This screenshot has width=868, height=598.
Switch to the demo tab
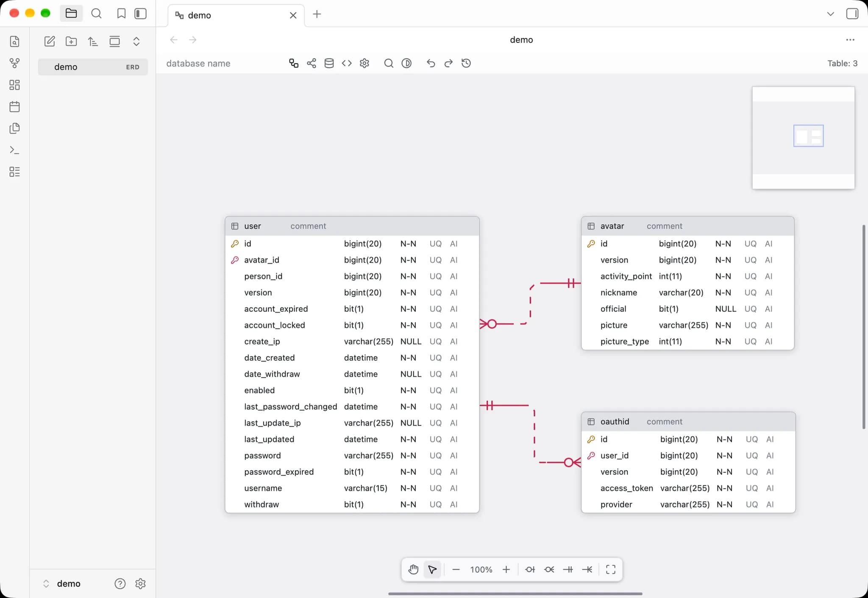coord(235,15)
